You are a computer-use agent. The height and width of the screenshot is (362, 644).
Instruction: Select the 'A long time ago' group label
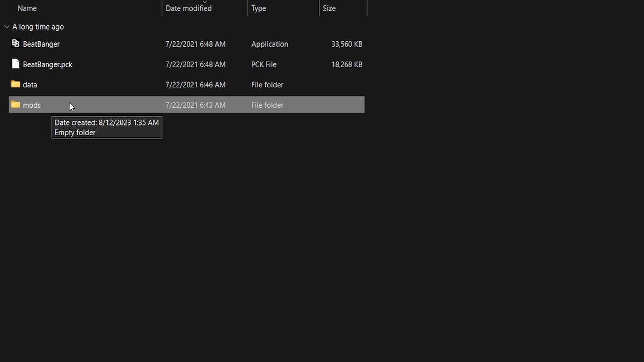pyautogui.click(x=38, y=27)
